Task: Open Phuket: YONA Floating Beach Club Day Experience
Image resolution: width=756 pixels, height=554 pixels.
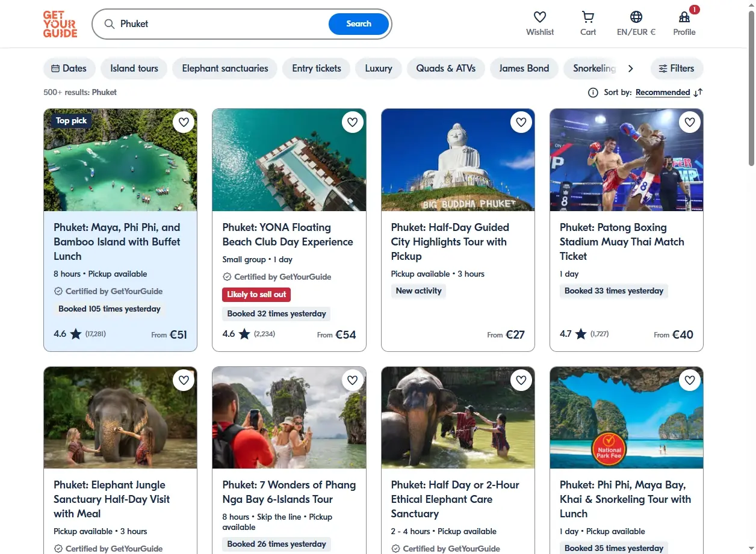Action: point(288,235)
